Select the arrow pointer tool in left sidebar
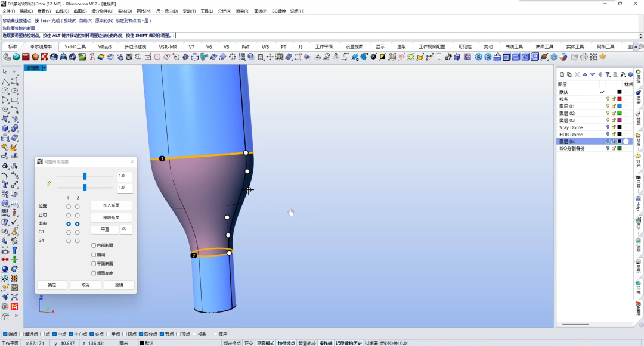Screen dimensions: 644x346 click(x=5, y=71)
